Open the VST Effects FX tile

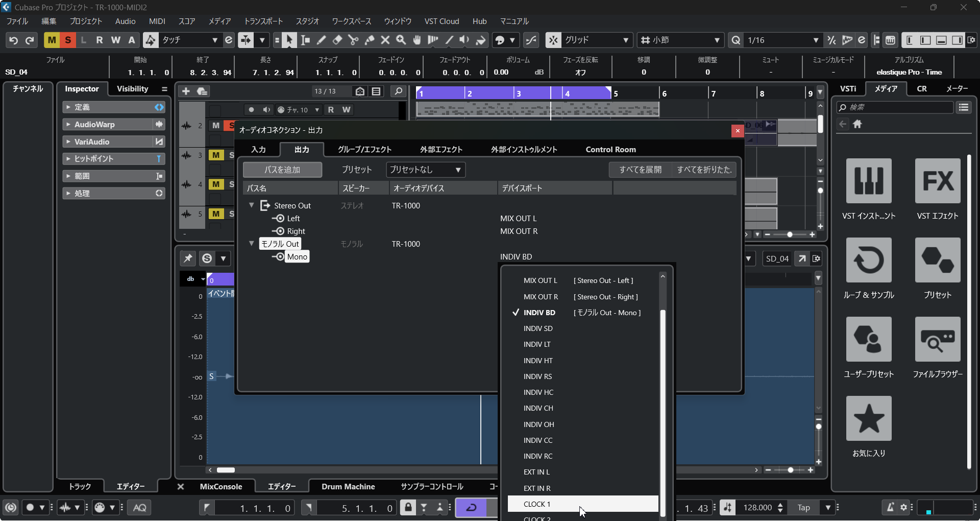pyautogui.click(x=937, y=181)
